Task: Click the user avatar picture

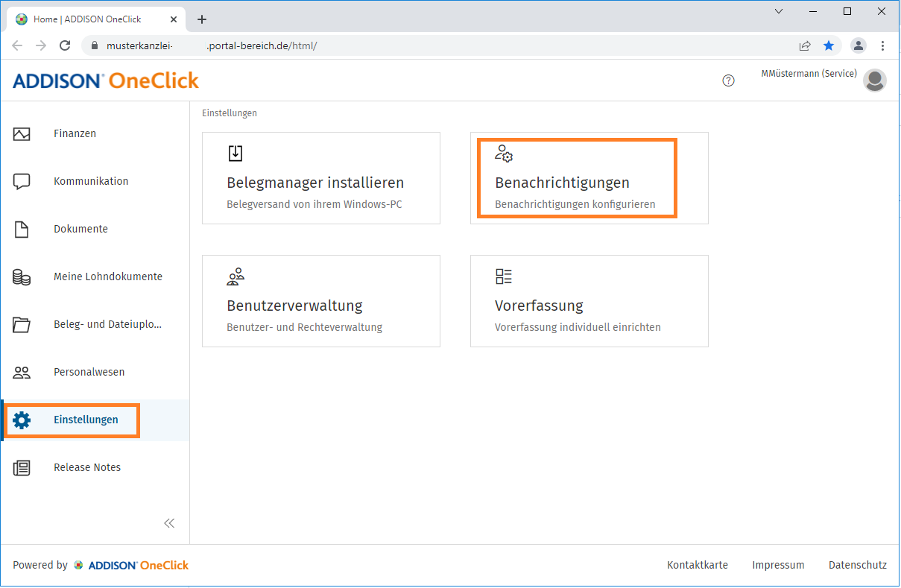Action: click(874, 80)
